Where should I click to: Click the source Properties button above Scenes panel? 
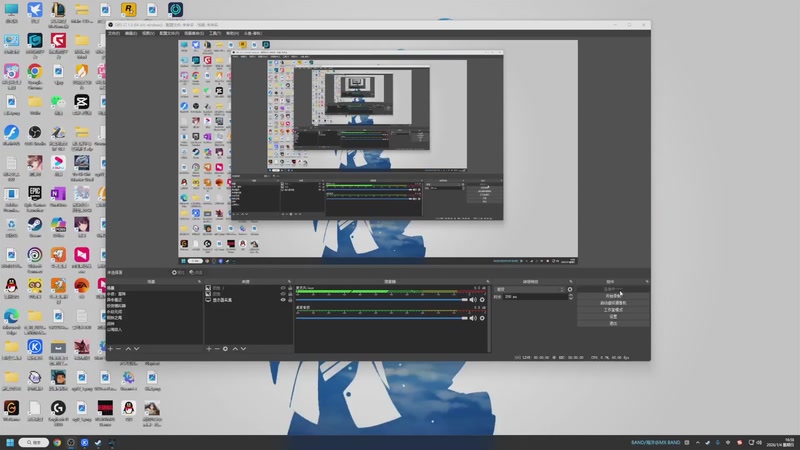[178, 272]
